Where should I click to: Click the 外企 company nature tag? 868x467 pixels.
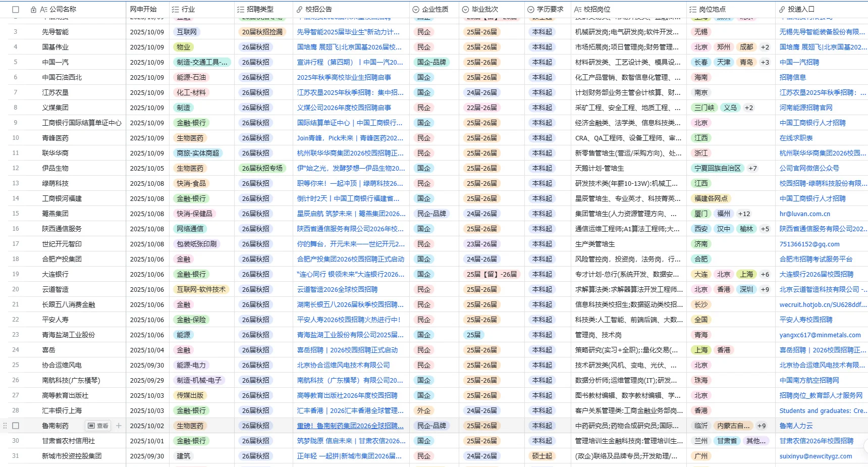[424, 410]
